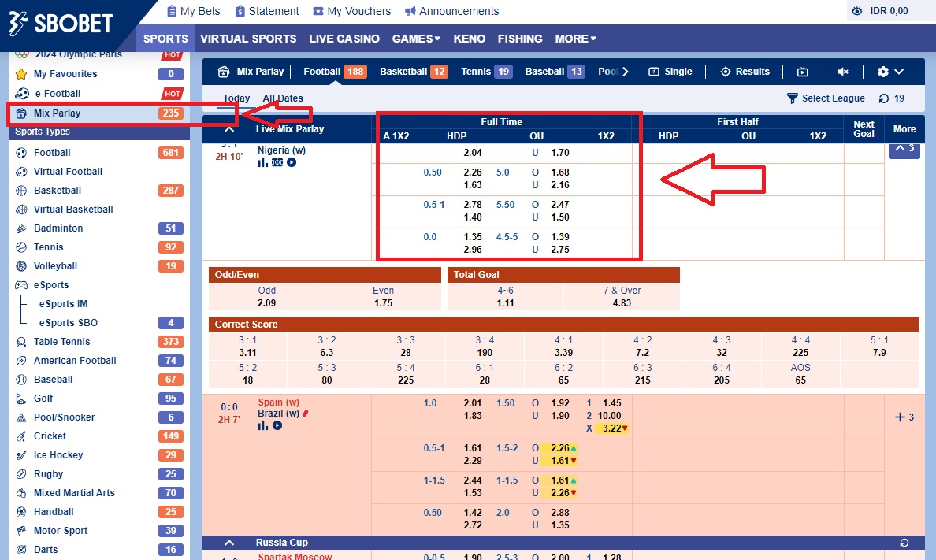The width and height of the screenshot is (936, 560).
Task: Click the Darts sidebar icon
Action: coord(21,550)
